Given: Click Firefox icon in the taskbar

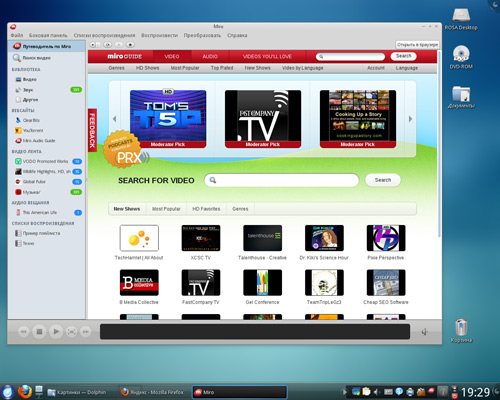Looking at the screenshot, I should point(25,392).
